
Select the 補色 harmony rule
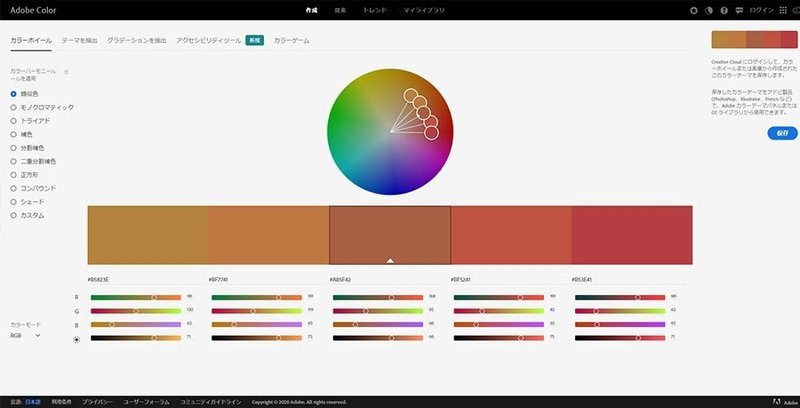(x=21, y=134)
